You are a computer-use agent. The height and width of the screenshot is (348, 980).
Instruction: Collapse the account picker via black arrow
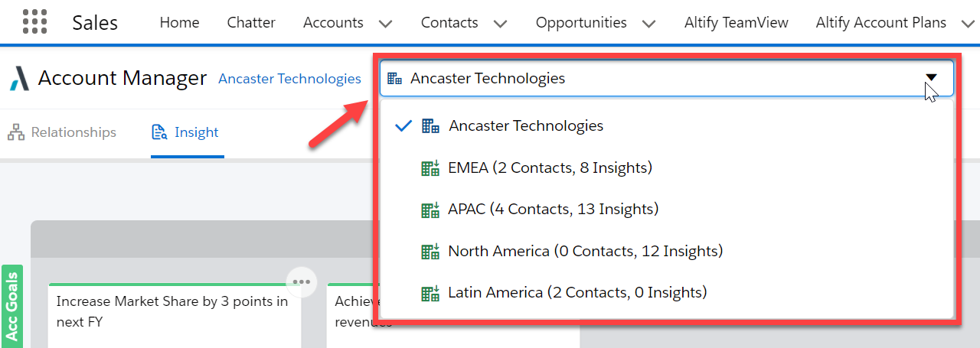(931, 77)
